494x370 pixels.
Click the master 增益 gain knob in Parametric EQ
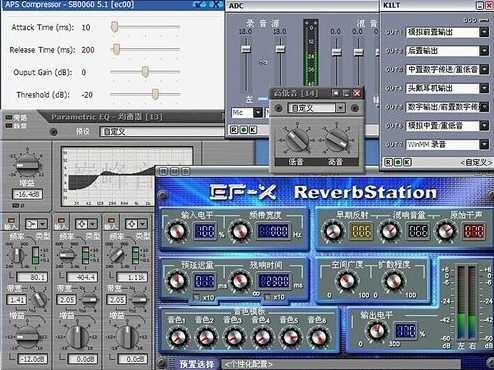click(x=28, y=165)
